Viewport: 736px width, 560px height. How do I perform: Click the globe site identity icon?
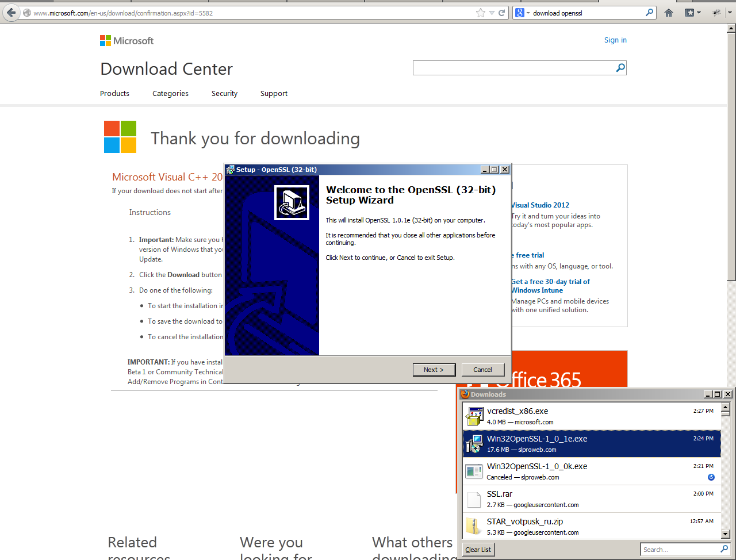(27, 13)
